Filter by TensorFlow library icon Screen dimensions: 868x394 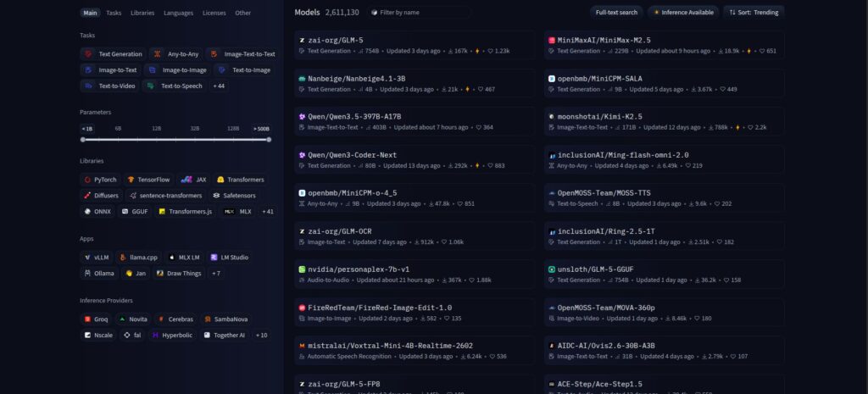[131, 180]
